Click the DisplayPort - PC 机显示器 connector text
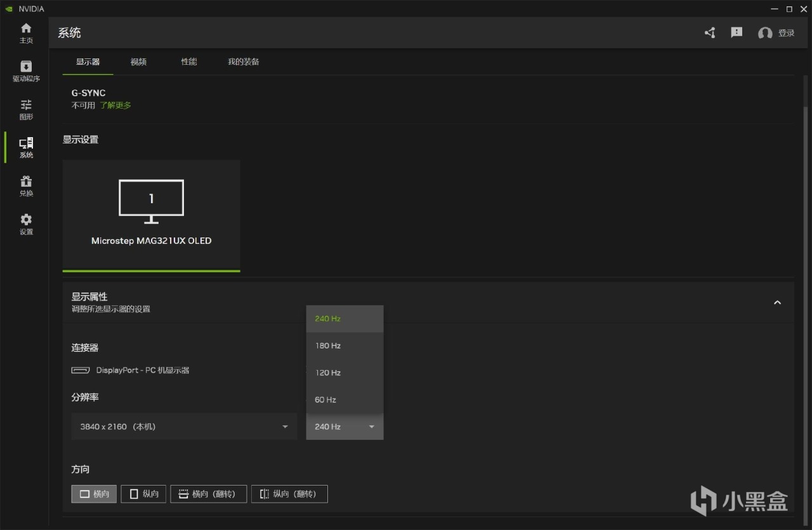Viewport: 812px width, 530px height. pyautogui.click(x=143, y=370)
